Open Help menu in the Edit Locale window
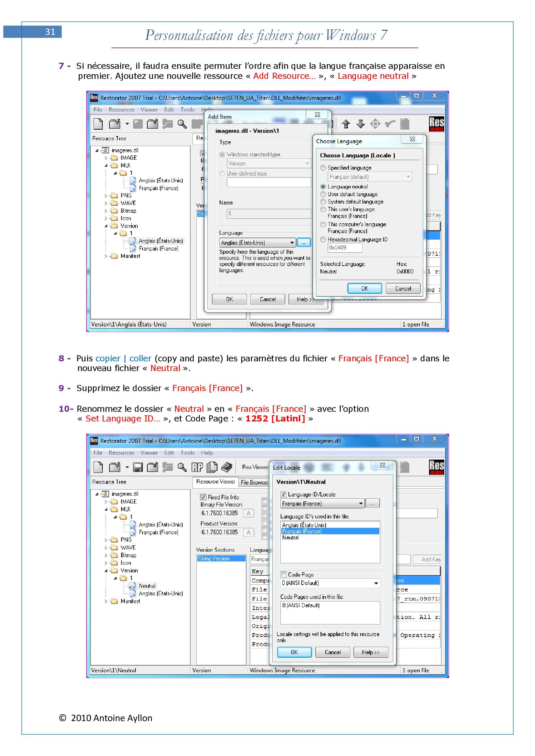535x756 pixels. 207,453
